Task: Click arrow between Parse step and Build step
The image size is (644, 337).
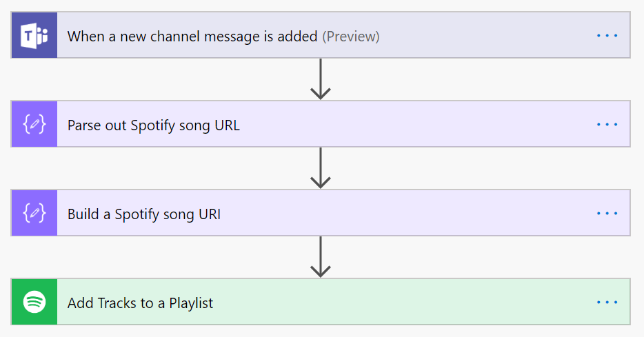Action: coord(321,167)
